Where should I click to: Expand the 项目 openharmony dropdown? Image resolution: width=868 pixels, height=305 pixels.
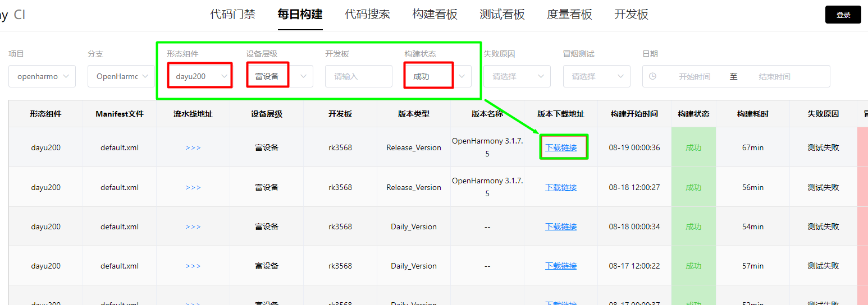pos(42,76)
